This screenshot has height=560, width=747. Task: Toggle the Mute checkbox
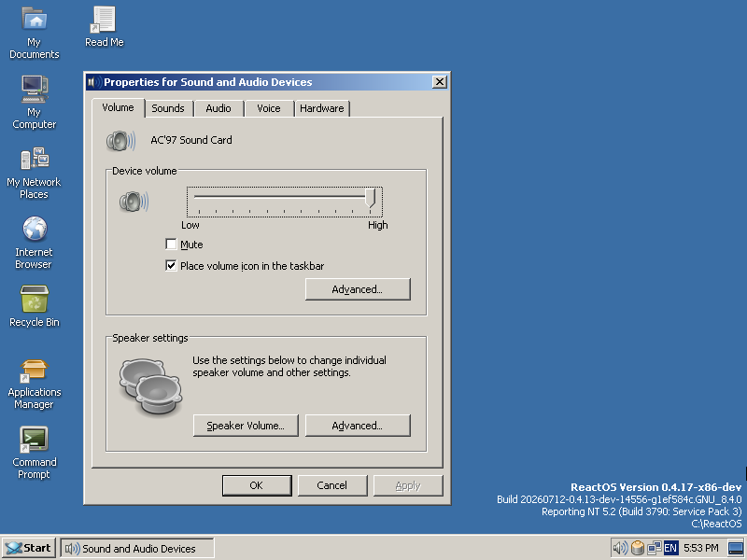pos(171,245)
